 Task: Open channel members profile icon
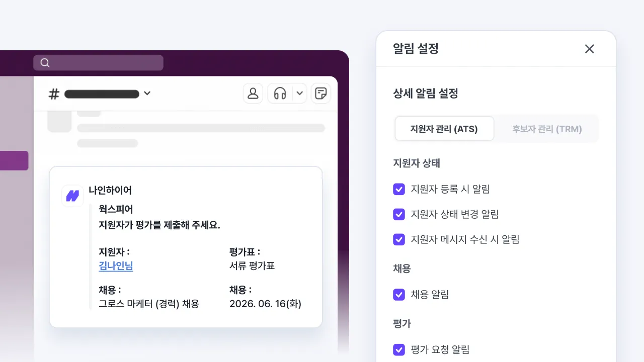click(253, 93)
